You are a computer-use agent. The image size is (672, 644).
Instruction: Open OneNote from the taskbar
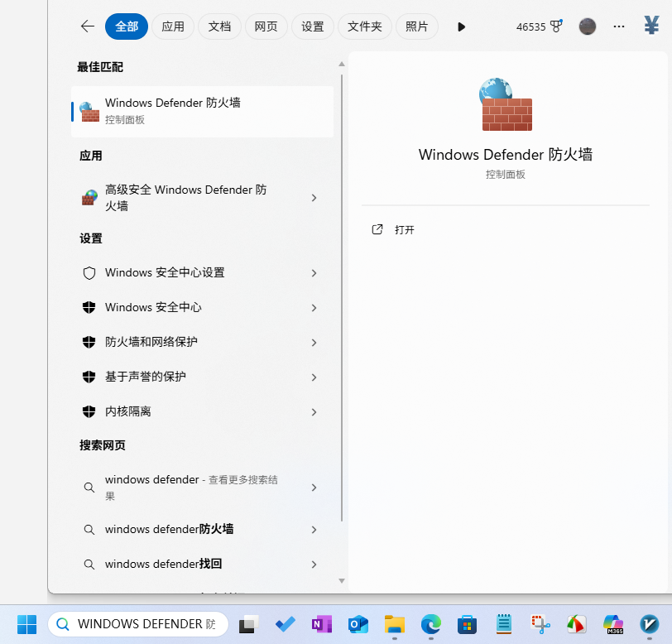(x=321, y=624)
